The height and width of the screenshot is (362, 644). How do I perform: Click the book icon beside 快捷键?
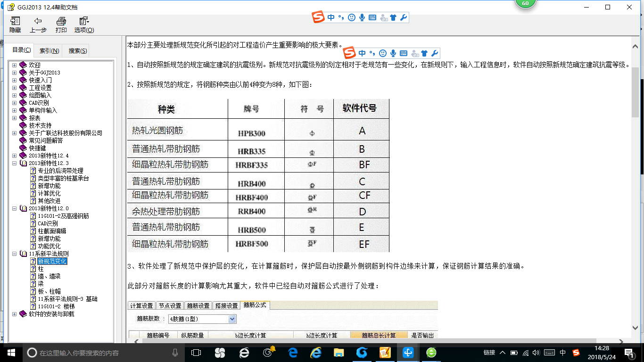23,148
